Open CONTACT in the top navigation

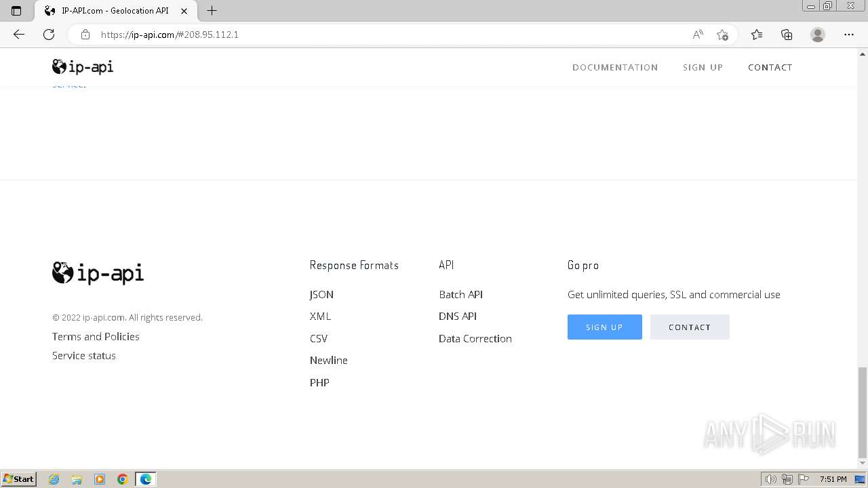click(770, 67)
